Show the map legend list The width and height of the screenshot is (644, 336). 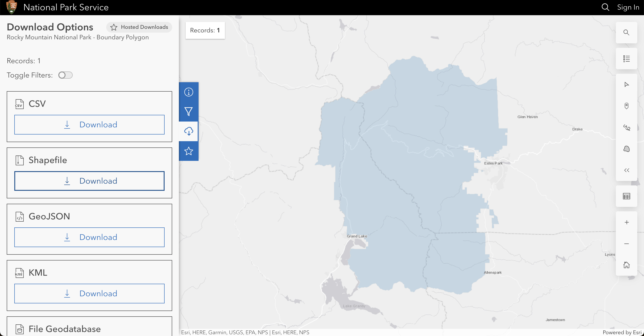pos(626,59)
